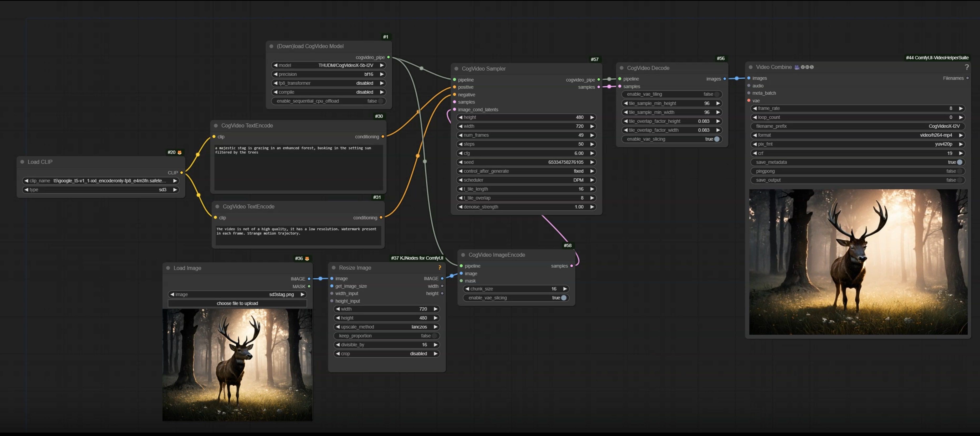This screenshot has height=436, width=980.
Task: Click the tile_overlap_factor_height slider field
Action: [x=671, y=121]
